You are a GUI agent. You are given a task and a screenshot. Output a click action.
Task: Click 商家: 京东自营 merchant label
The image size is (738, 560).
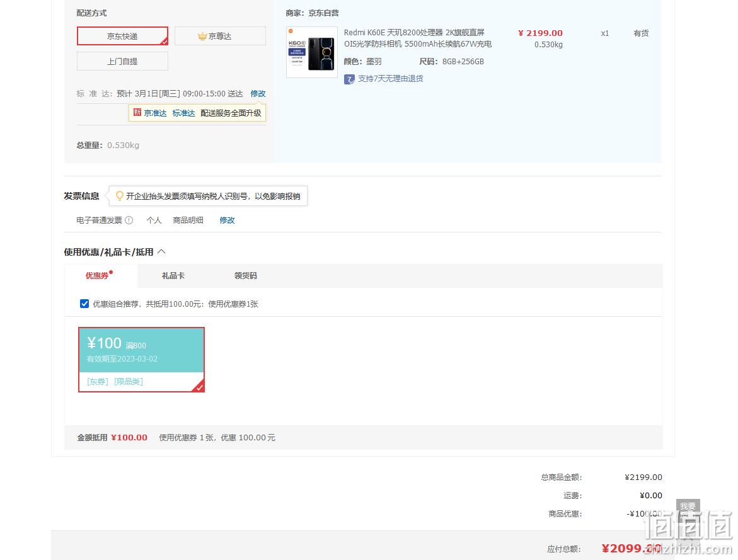pyautogui.click(x=312, y=13)
